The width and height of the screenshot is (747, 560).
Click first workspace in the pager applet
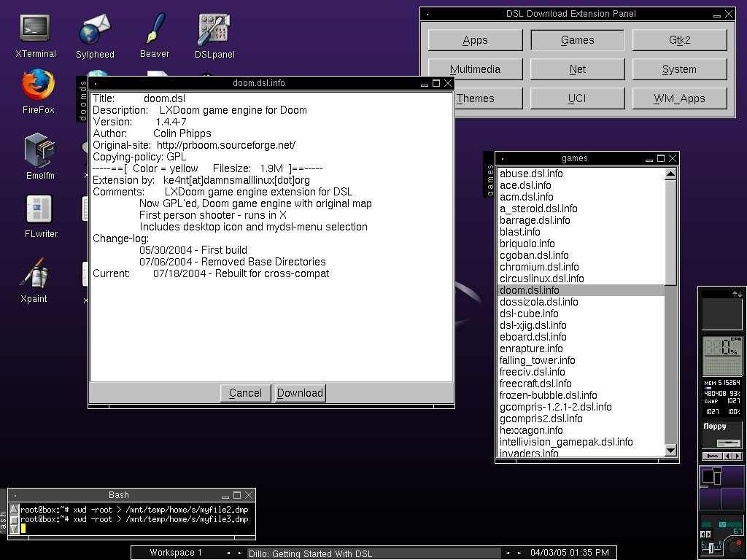point(711,475)
